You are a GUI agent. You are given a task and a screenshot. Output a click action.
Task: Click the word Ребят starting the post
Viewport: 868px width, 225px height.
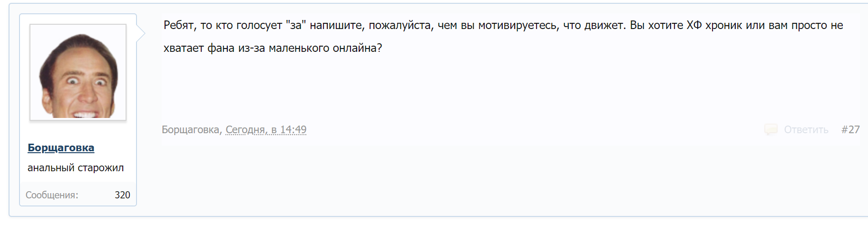pyautogui.click(x=179, y=25)
